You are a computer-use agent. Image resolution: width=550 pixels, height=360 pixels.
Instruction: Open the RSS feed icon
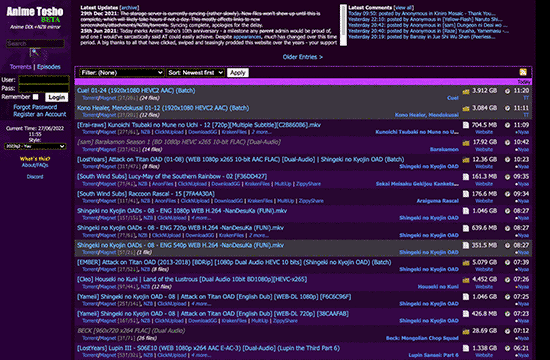[x=523, y=72]
